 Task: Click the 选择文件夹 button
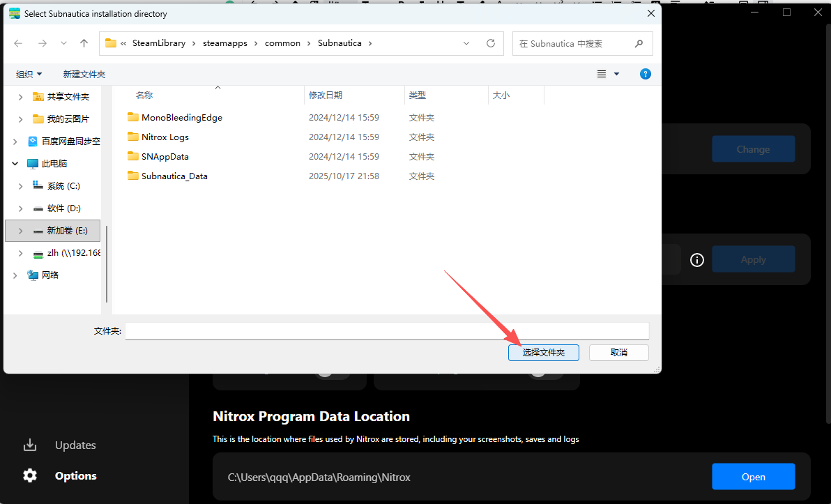pyautogui.click(x=543, y=353)
